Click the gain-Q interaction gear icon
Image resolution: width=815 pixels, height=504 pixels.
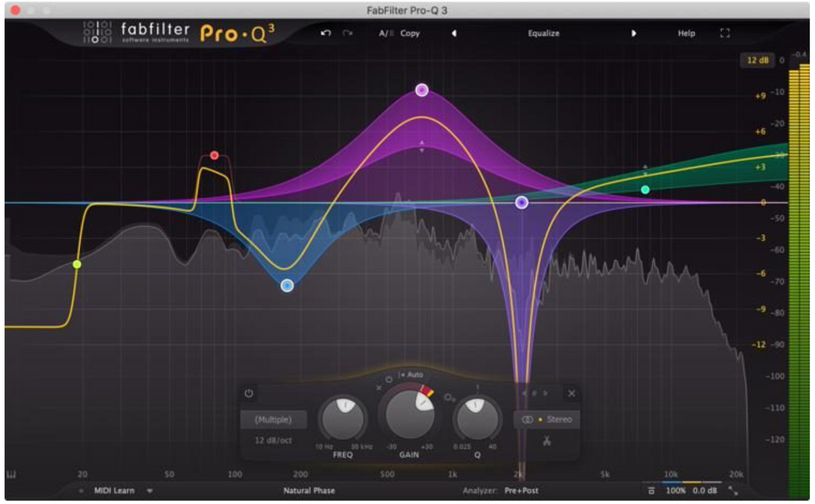(x=449, y=398)
